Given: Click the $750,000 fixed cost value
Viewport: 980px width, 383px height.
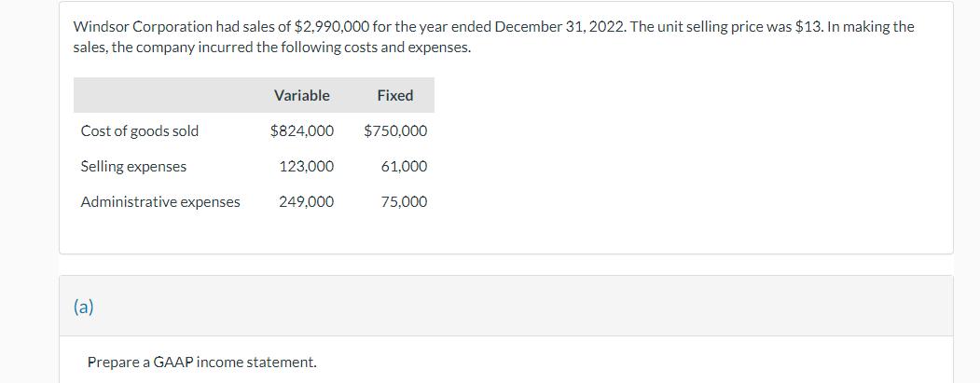Looking at the screenshot, I should (395, 131).
